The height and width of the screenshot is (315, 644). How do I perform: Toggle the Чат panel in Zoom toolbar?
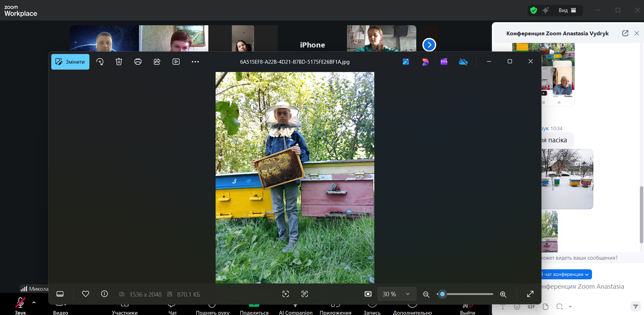pyautogui.click(x=172, y=309)
